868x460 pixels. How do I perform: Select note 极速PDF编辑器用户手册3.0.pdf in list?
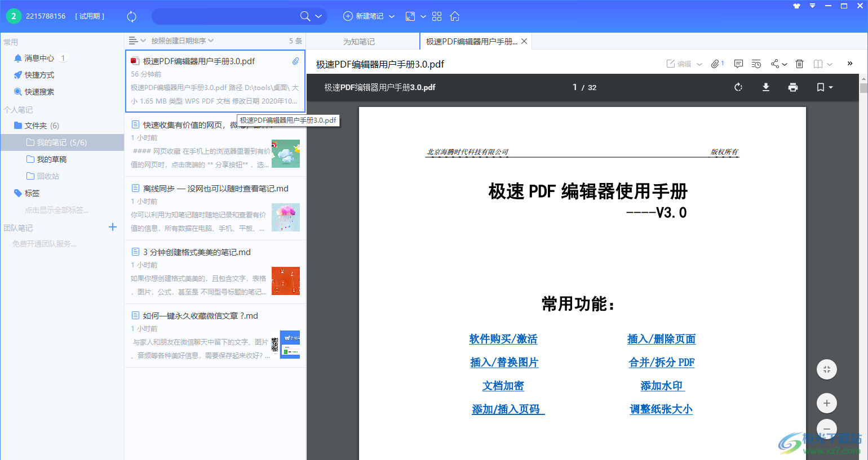(x=215, y=81)
